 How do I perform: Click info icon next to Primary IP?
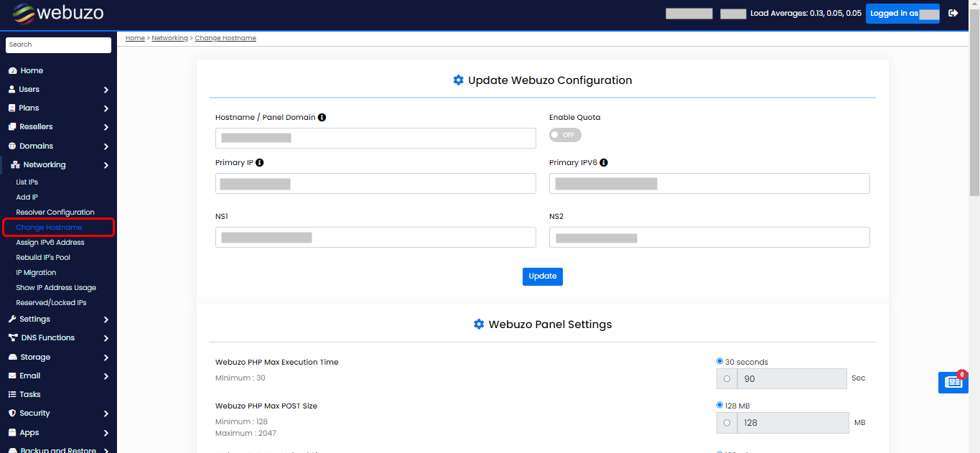pyautogui.click(x=259, y=162)
